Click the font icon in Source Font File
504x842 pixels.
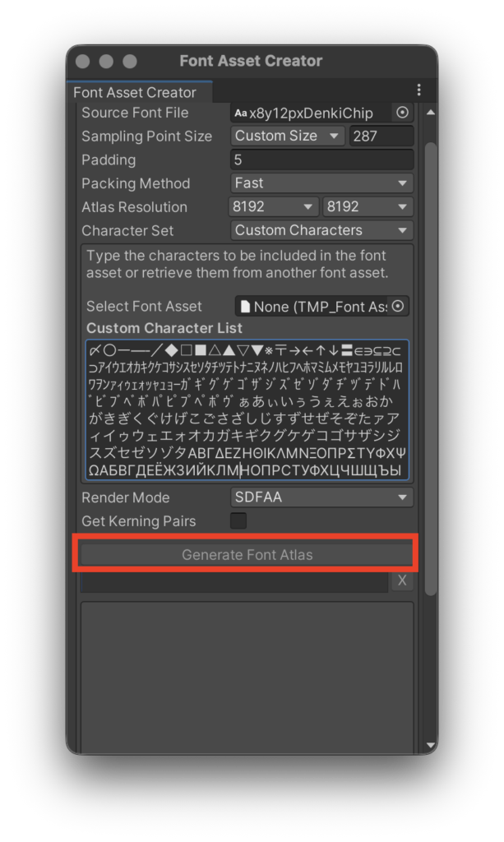pos(240,113)
